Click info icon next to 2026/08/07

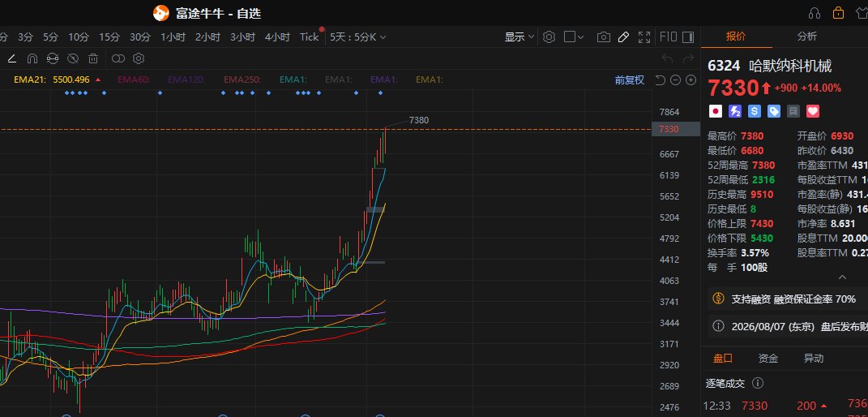(x=718, y=326)
